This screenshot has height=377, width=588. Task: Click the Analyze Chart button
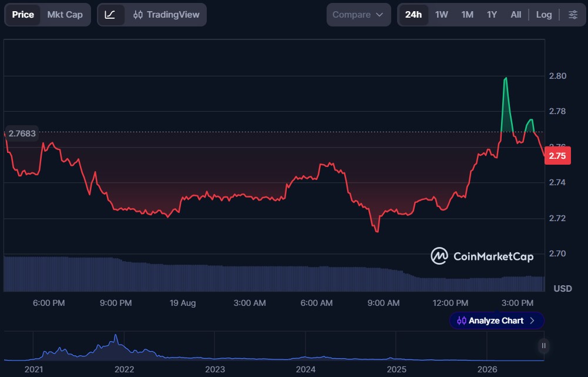[x=496, y=321]
